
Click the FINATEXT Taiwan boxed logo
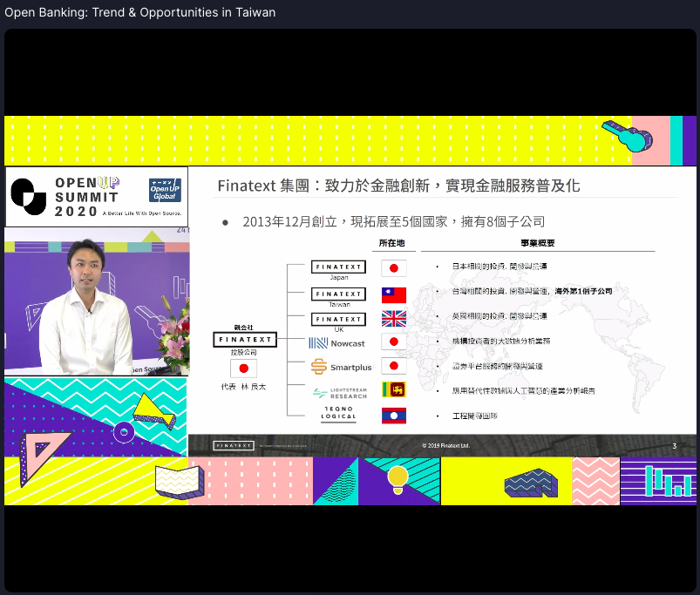(339, 294)
